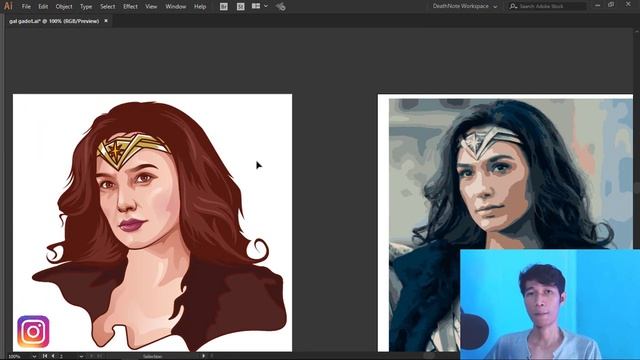
Task: Click the Arrange Documents icon
Action: (256, 6)
